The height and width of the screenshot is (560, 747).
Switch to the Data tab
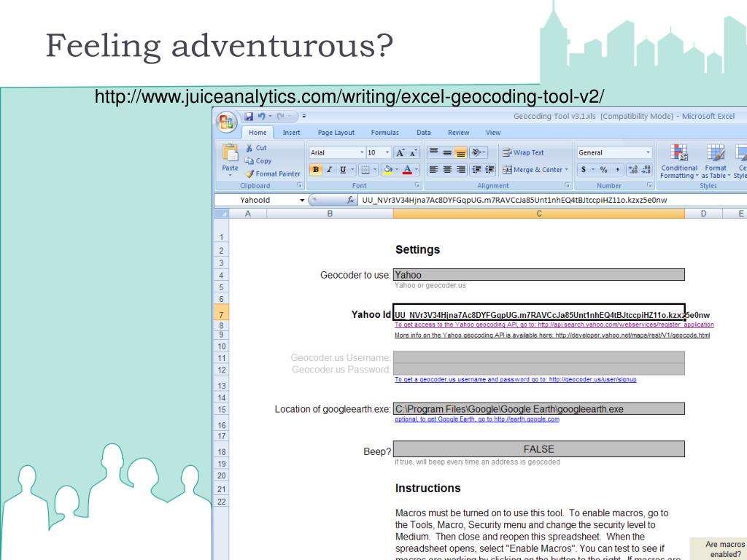click(424, 133)
